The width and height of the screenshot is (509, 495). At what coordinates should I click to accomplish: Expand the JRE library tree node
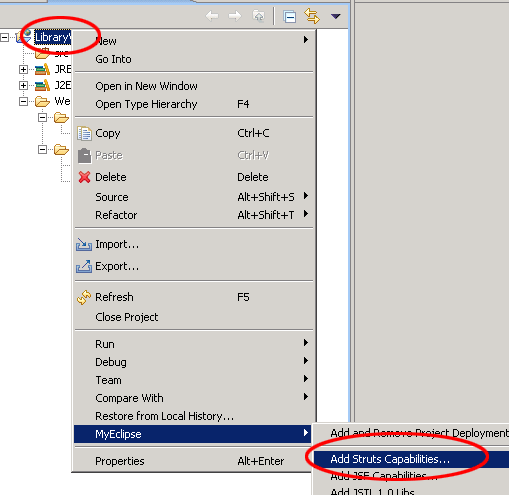[x=23, y=69]
